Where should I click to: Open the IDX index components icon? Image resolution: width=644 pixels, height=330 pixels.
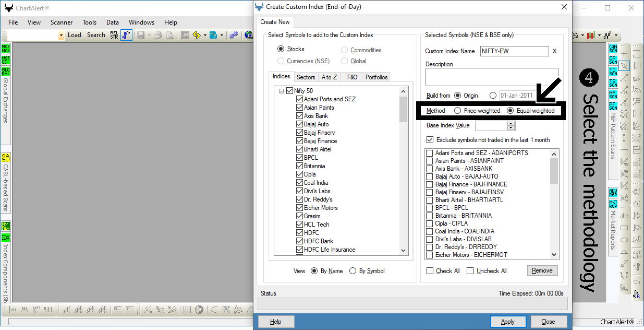6,237
